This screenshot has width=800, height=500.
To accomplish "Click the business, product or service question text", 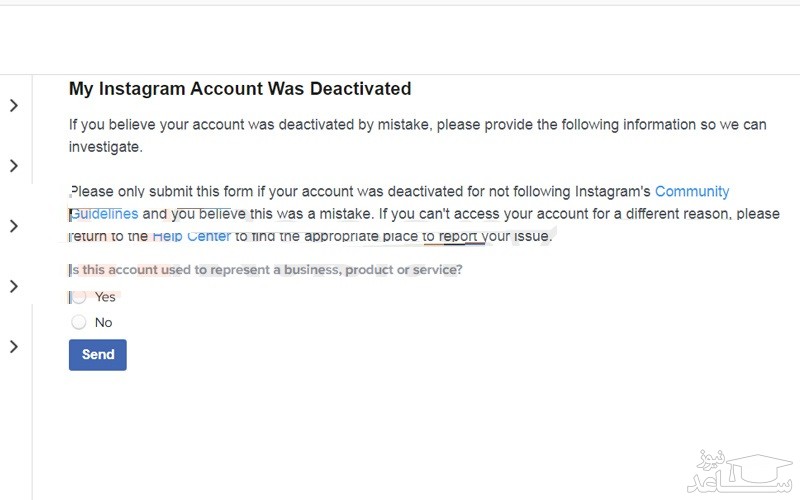I will 266,270.
